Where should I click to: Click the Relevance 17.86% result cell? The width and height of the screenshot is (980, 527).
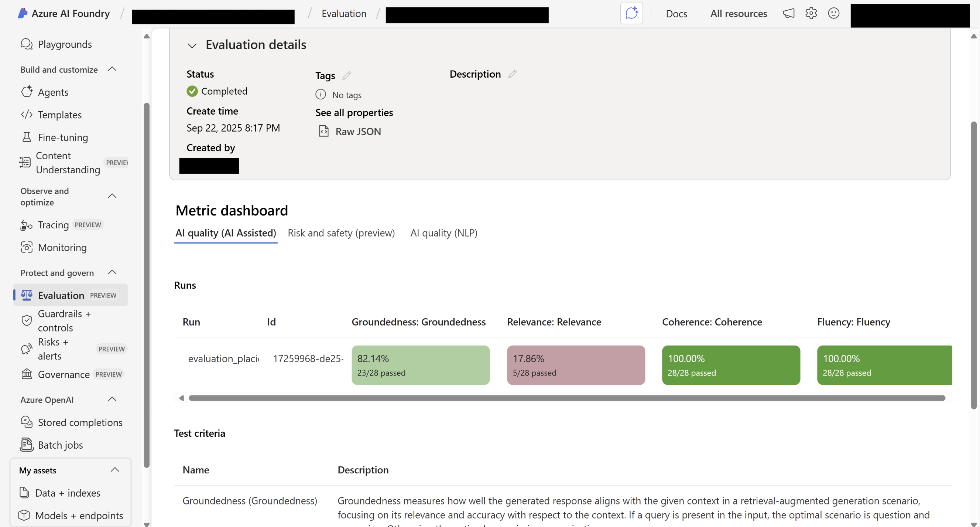[x=576, y=365]
